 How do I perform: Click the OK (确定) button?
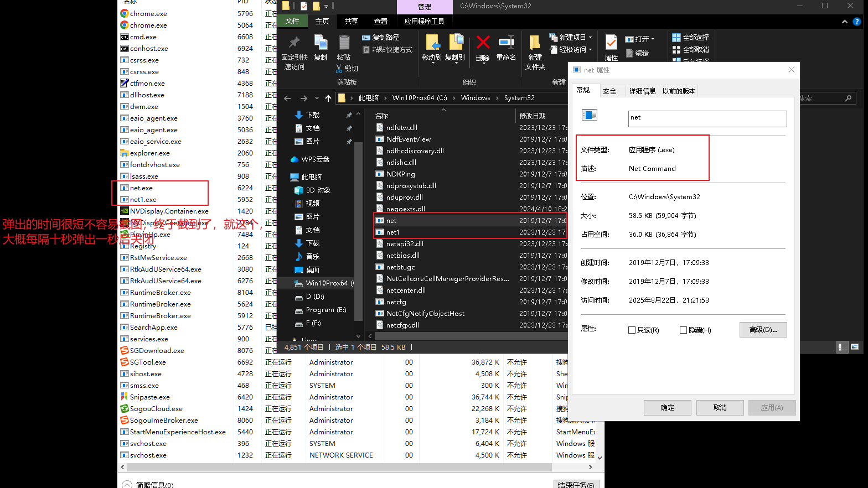668,408
